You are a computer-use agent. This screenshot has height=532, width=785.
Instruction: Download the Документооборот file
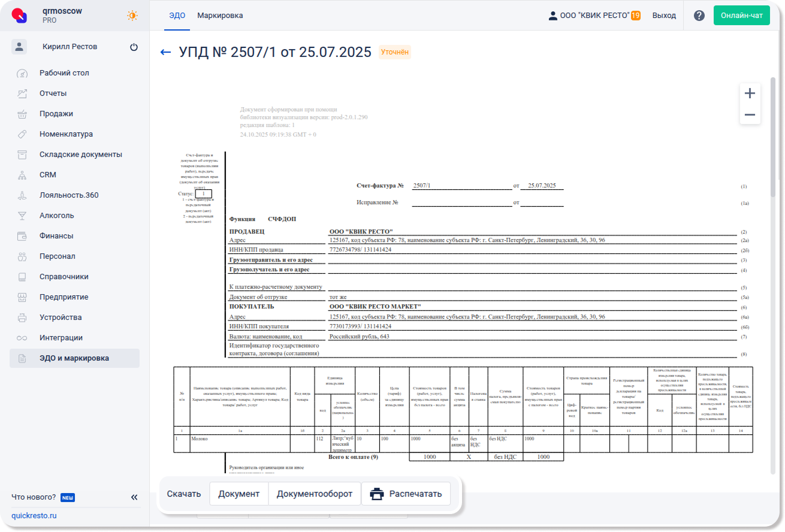point(314,494)
